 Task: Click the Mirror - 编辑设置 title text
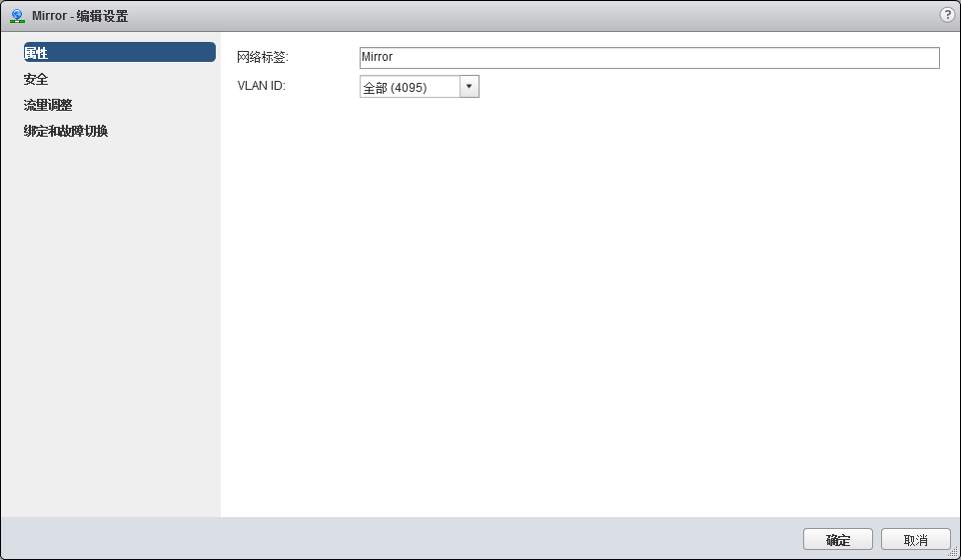[x=80, y=16]
